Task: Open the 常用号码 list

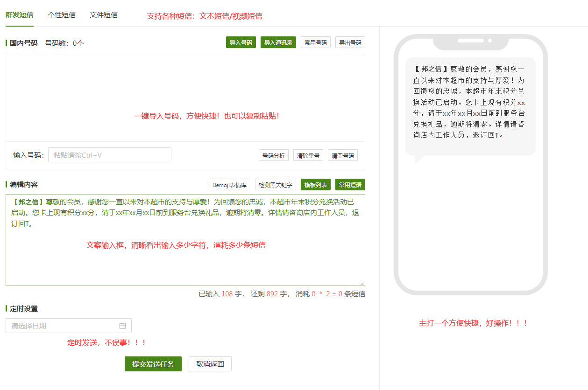Action: [316, 42]
